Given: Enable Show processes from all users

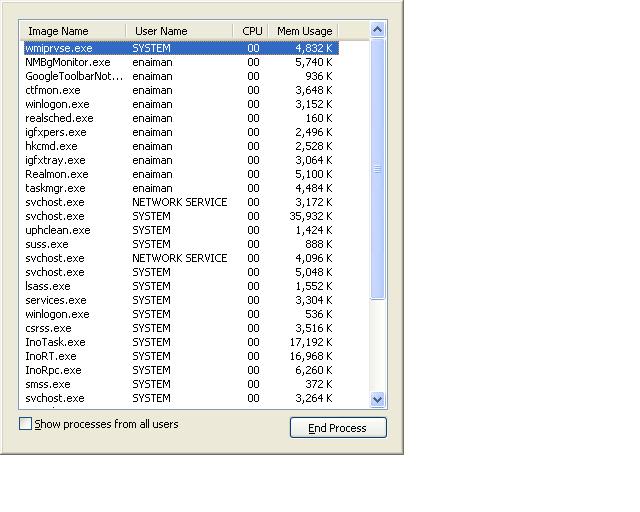Looking at the screenshot, I should click(26, 424).
